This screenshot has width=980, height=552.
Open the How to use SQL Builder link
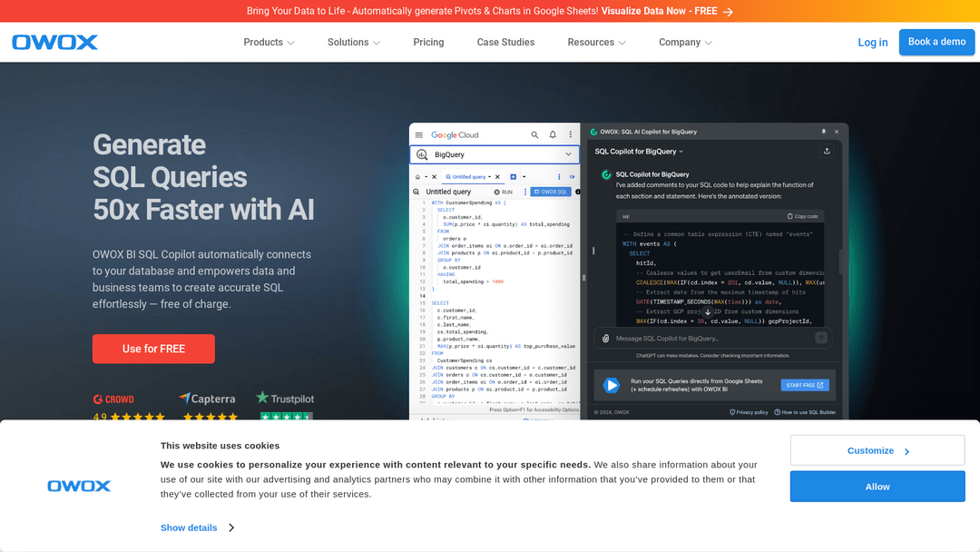(x=805, y=412)
